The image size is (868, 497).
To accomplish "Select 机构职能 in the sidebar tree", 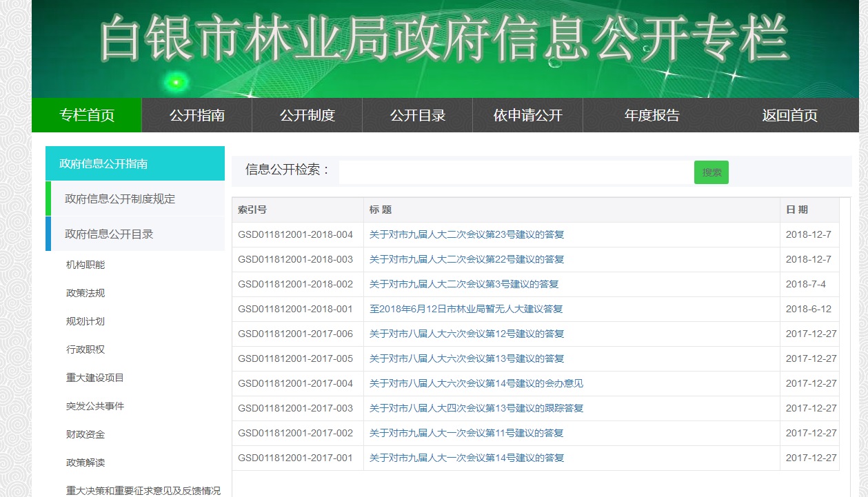I will click(x=85, y=265).
